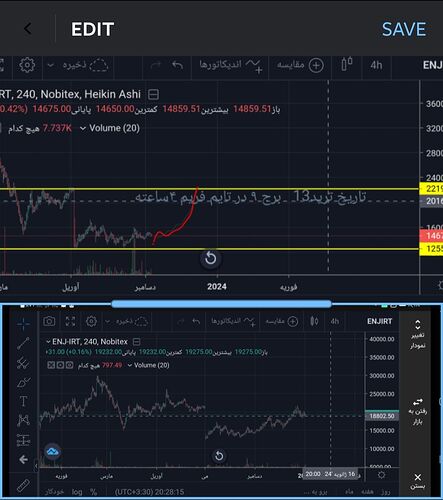The image size is (443, 500).
Task: Toggle log scale at bottom of lower chart
Action: pyautogui.click(x=77, y=492)
